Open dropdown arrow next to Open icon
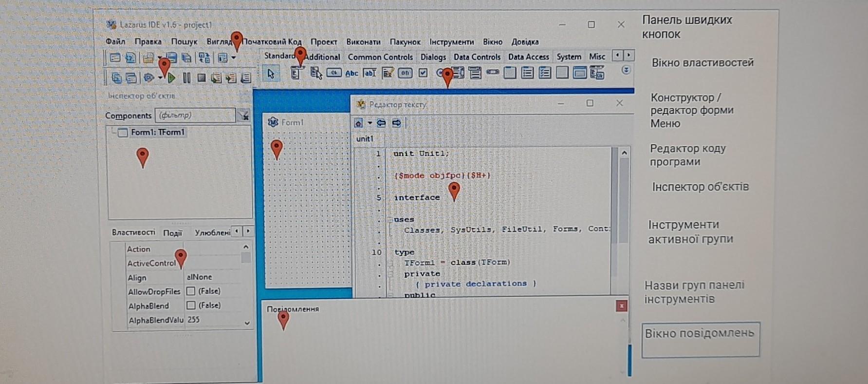The width and height of the screenshot is (868, 384). [160, 58]
